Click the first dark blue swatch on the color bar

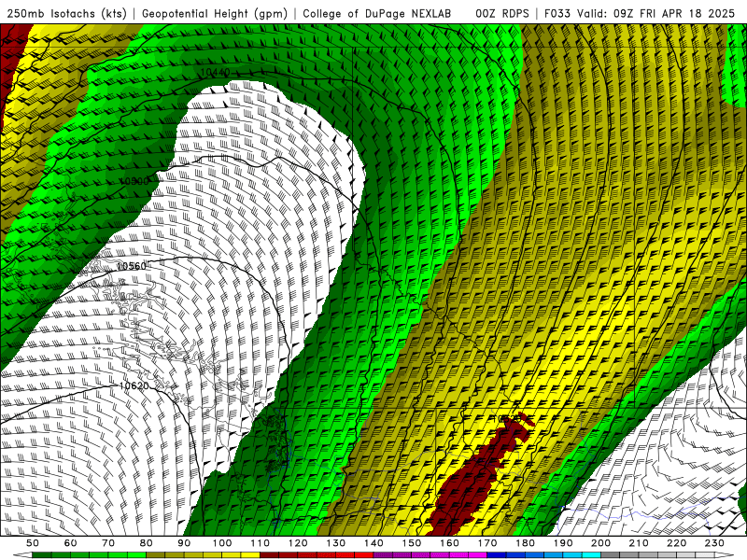click(x=497, y=555)
